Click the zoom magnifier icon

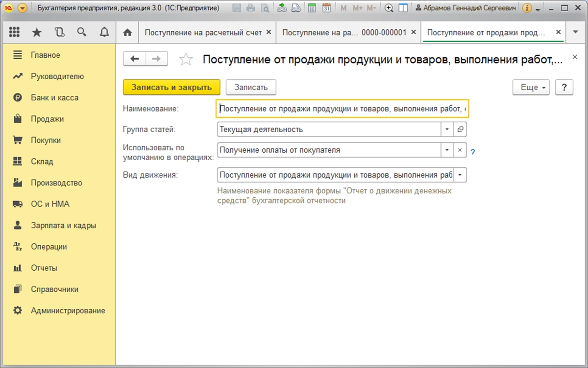[x=389, y=8]
